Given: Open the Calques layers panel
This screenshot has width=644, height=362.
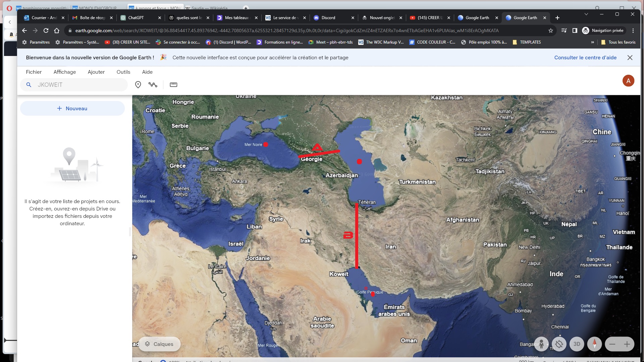Looking at the screenshot, I should click(159, 344).
